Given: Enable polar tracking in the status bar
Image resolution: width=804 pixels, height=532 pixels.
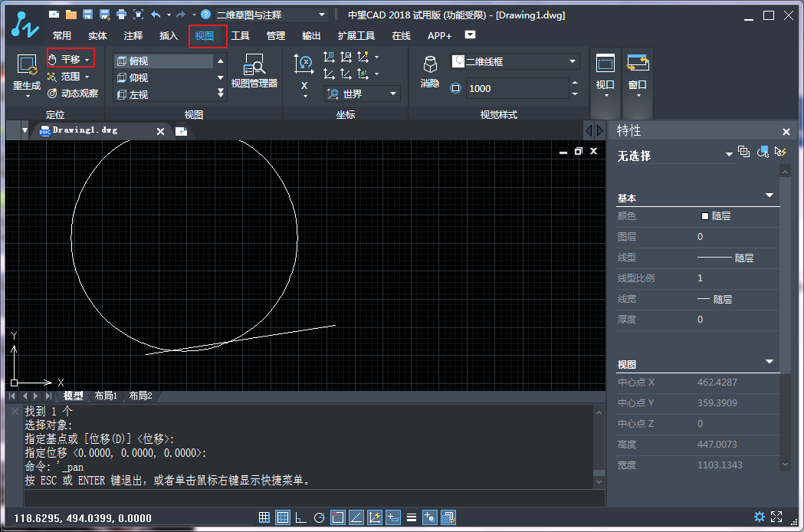Looking at the screenshot, I should [x=320, y=517].
